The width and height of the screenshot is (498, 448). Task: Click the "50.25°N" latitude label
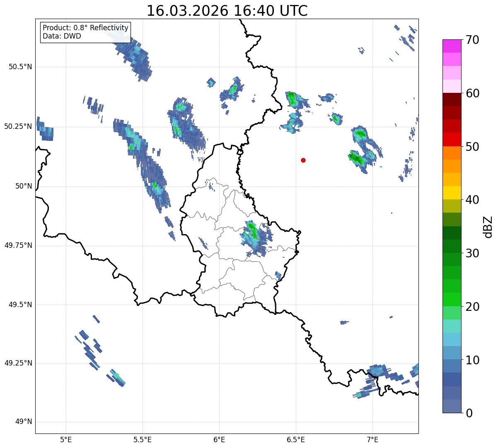click(18, 127)
